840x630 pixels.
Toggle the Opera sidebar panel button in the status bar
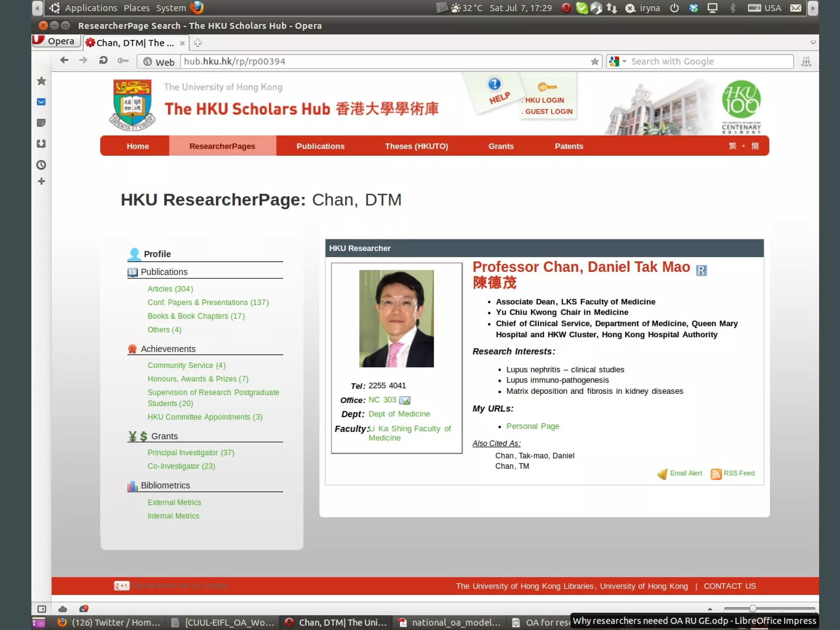coord(41,609)
